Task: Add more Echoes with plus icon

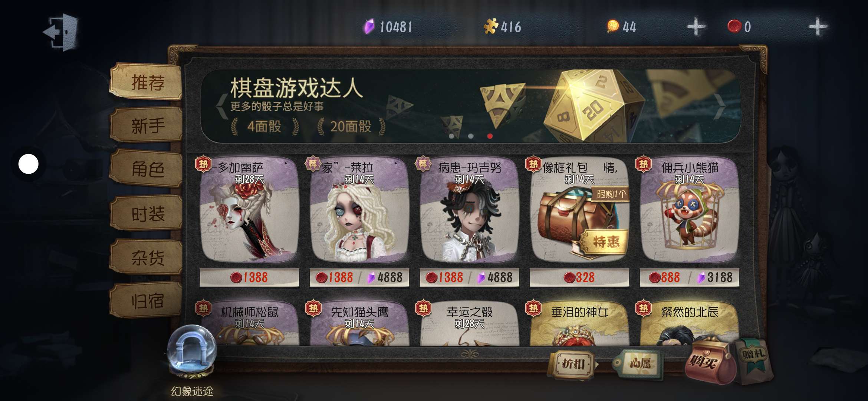Action: coord(818,27)
